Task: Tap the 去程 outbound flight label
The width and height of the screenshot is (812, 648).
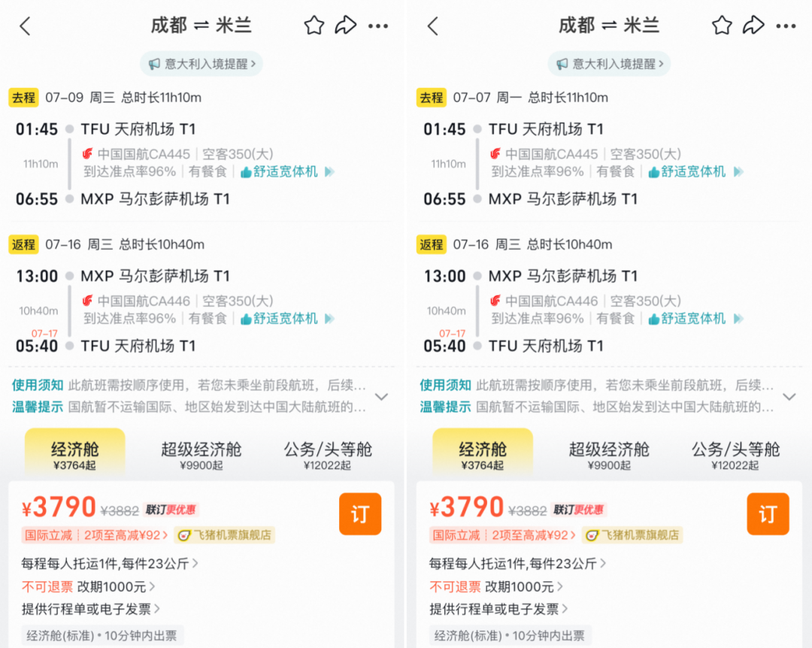Action: coord(23,97)
